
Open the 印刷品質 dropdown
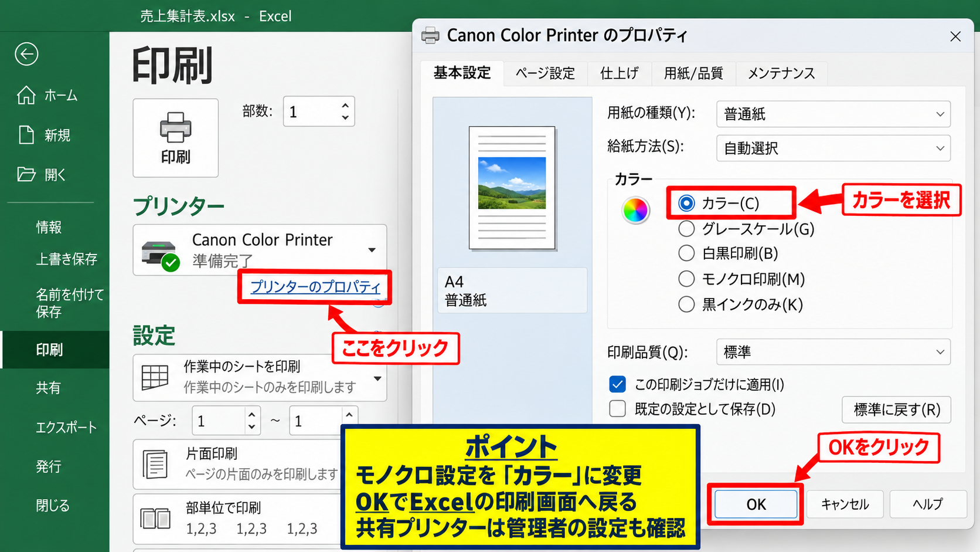point(833,352)
